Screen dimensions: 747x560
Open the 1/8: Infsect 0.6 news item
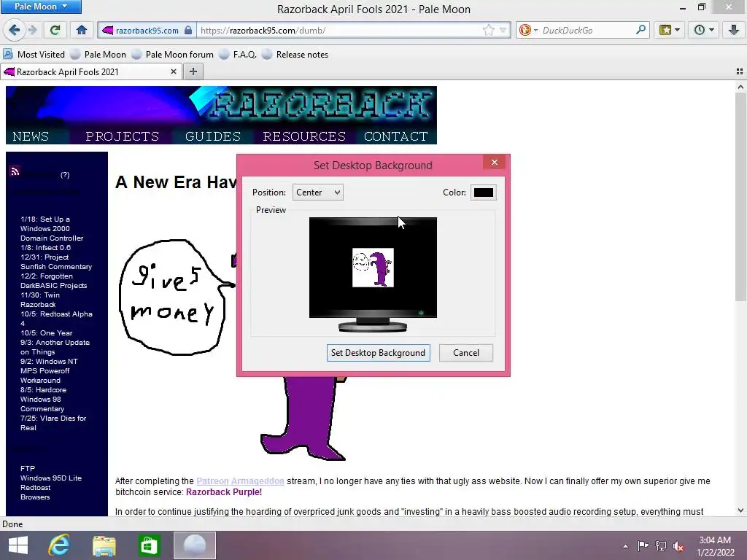coord(45,248)
